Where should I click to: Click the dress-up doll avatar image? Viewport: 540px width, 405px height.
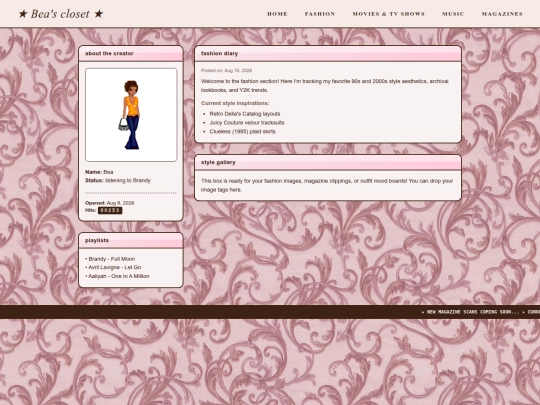(131, 115)
